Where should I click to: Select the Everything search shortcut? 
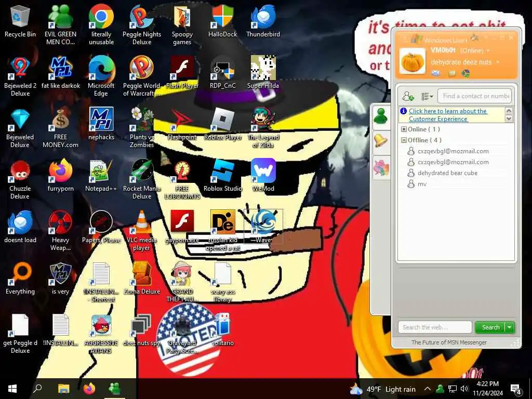20,278
